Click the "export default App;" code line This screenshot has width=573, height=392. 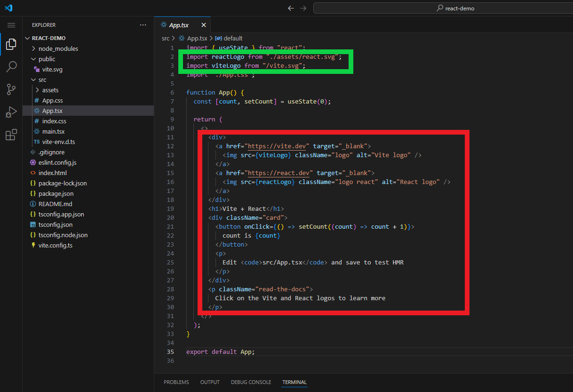tap(220, 352)
